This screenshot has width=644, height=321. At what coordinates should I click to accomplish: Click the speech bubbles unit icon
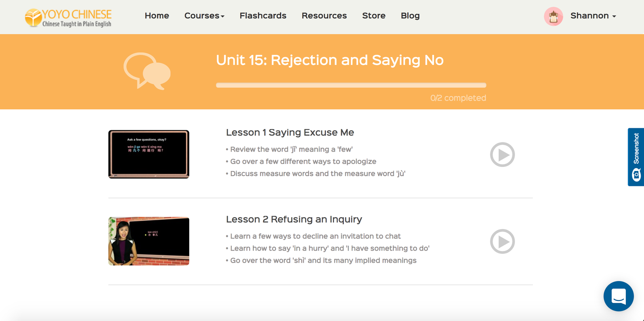pos(147,71)
